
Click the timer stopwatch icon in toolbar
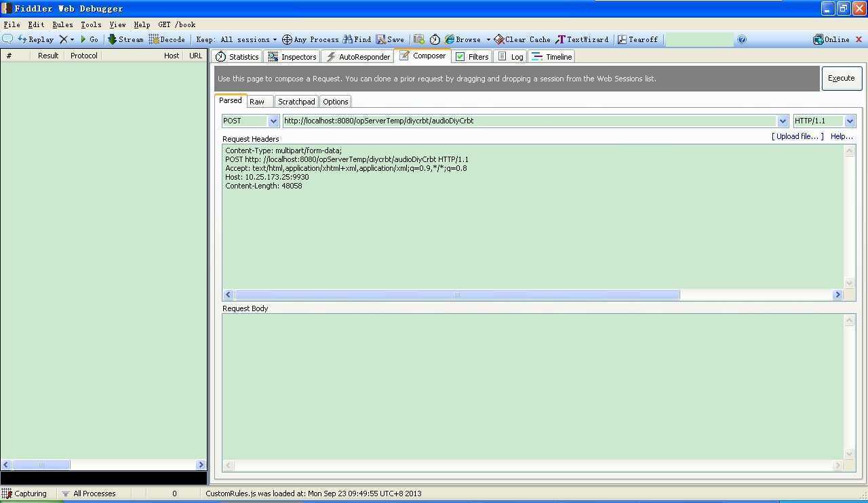[435, 39]
